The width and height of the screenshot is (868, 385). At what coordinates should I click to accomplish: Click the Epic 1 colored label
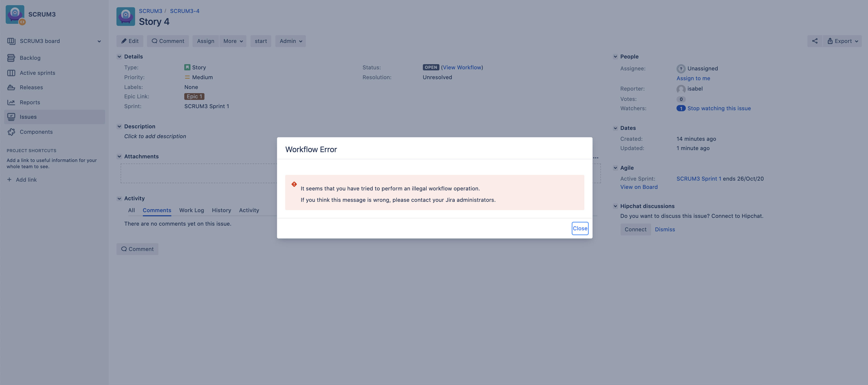[x=194, y=97]
